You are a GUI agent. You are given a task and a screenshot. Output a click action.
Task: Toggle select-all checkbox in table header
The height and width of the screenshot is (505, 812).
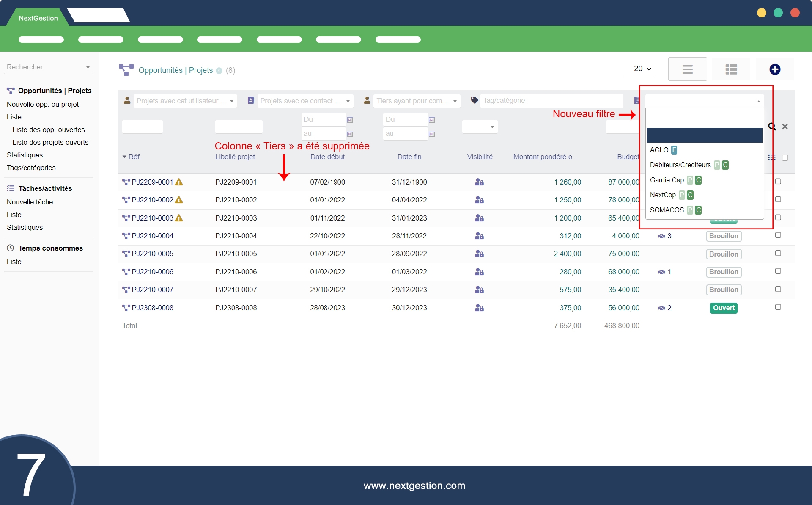[x=785, y=157]
